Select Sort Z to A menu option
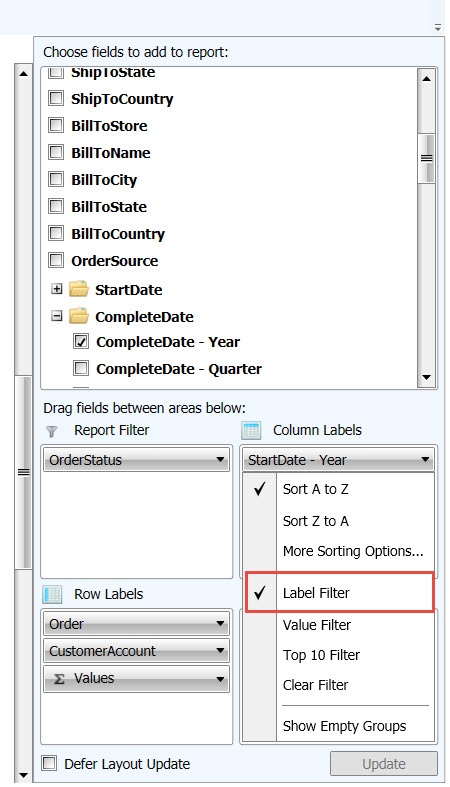 pos(316,521)
